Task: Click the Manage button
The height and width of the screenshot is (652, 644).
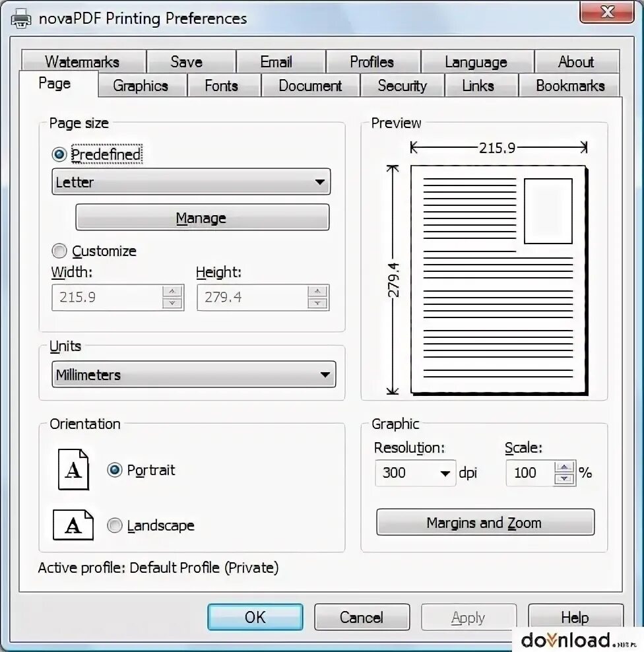Action: pyautogui.click(x=203, y=217)
